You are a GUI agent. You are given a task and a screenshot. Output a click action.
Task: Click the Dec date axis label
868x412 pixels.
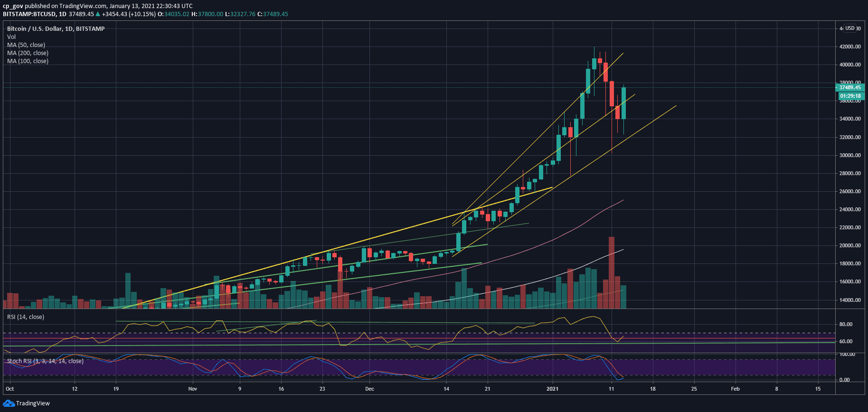click(369, 389)
